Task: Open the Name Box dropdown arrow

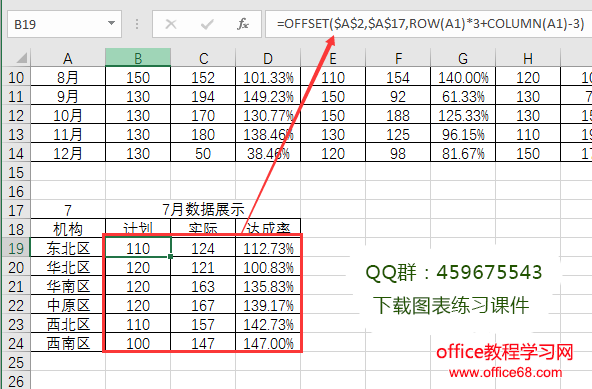Action: click(x=111, y=23)
